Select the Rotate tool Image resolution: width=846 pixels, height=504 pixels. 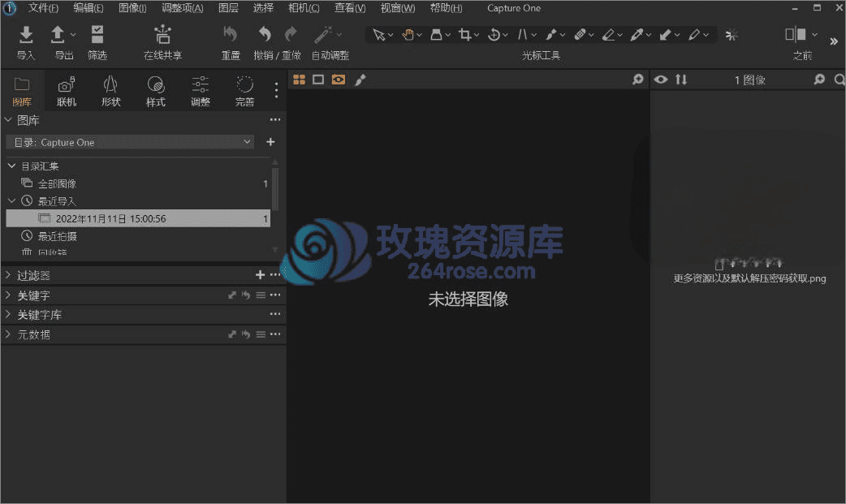point(493,35)
